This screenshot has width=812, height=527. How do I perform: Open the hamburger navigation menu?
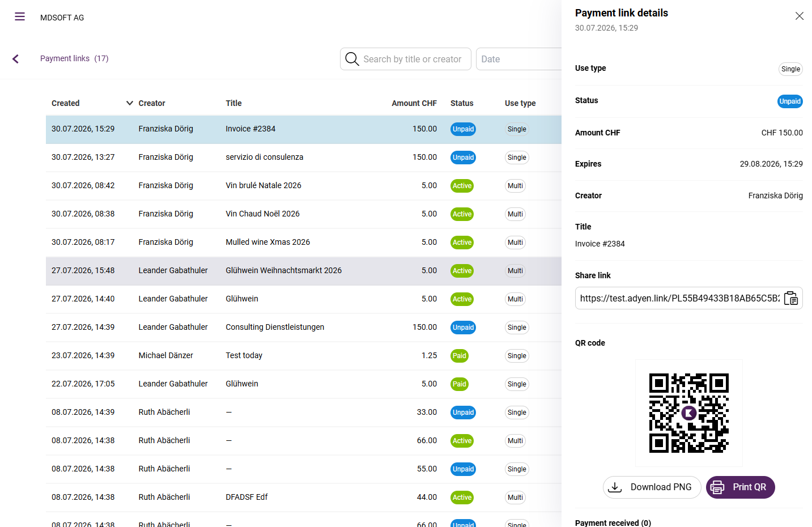[20, 16]
